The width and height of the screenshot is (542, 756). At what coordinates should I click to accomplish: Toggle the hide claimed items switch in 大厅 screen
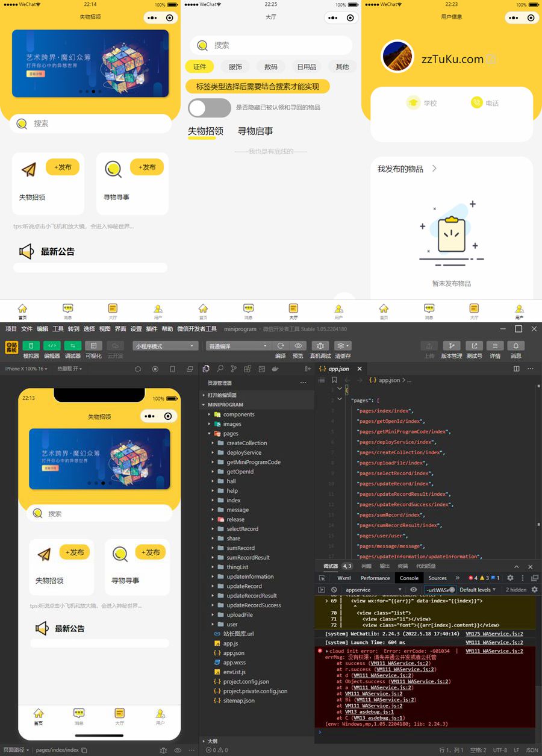209,108
